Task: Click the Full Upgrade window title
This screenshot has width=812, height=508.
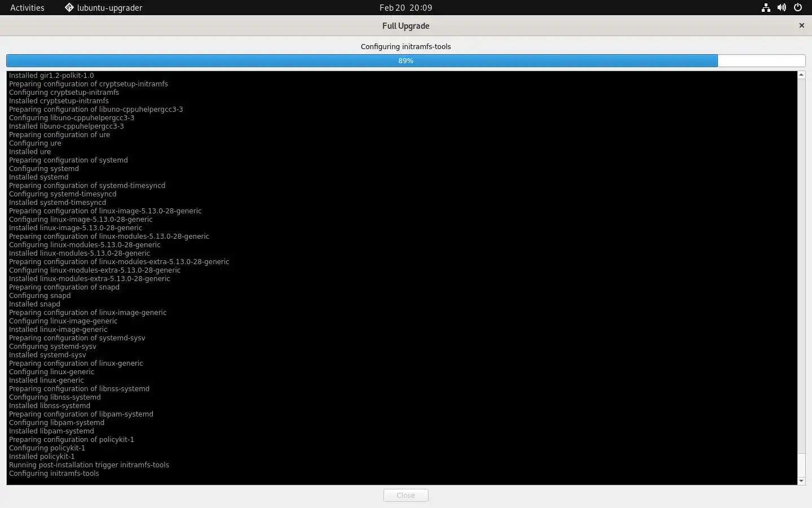Action: coord(405,25)
